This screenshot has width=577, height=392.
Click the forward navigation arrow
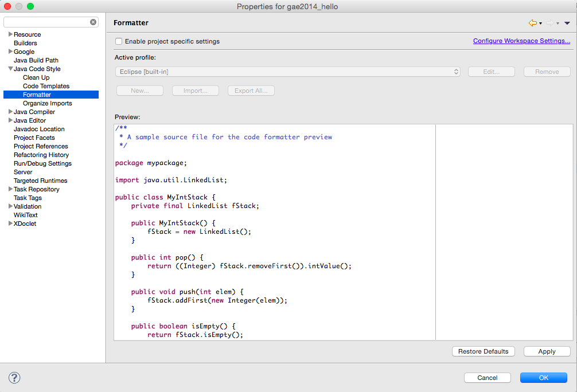pos(549,23)
